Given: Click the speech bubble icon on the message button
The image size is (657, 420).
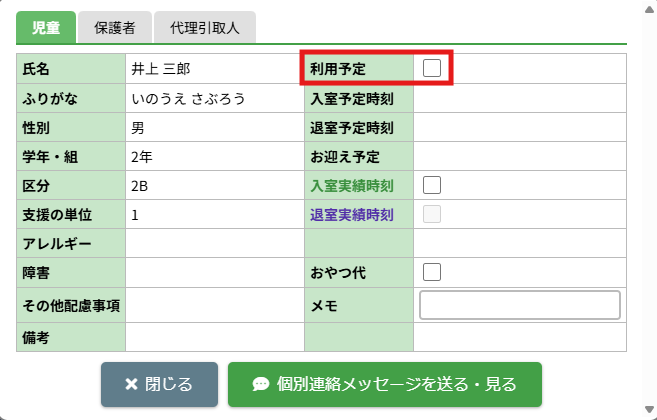Looking at the screenshot, I should (x=260, y=384).
